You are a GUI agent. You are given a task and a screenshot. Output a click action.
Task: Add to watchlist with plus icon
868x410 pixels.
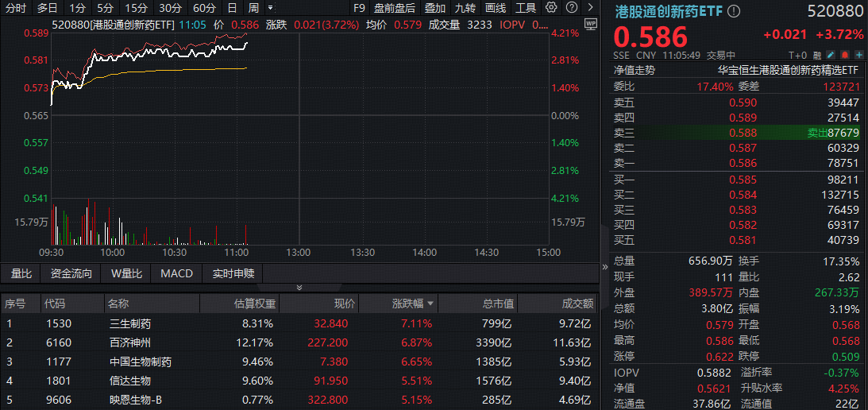coord(858,56)
